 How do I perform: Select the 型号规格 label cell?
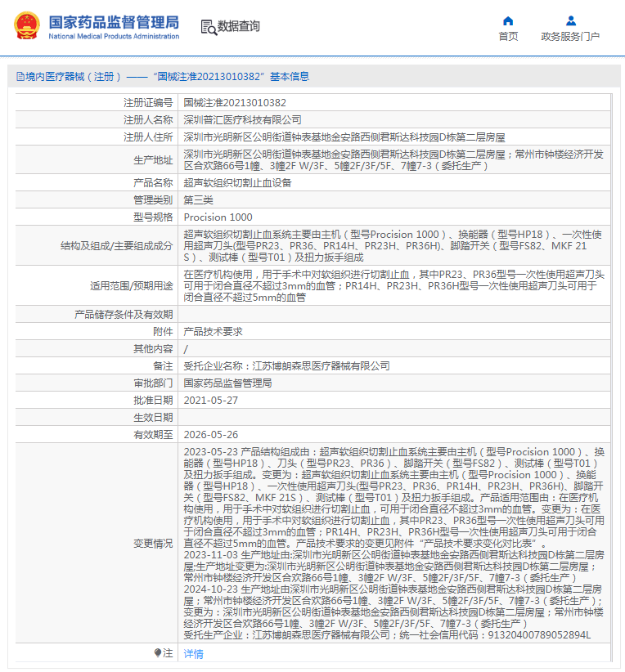point(97,217)
